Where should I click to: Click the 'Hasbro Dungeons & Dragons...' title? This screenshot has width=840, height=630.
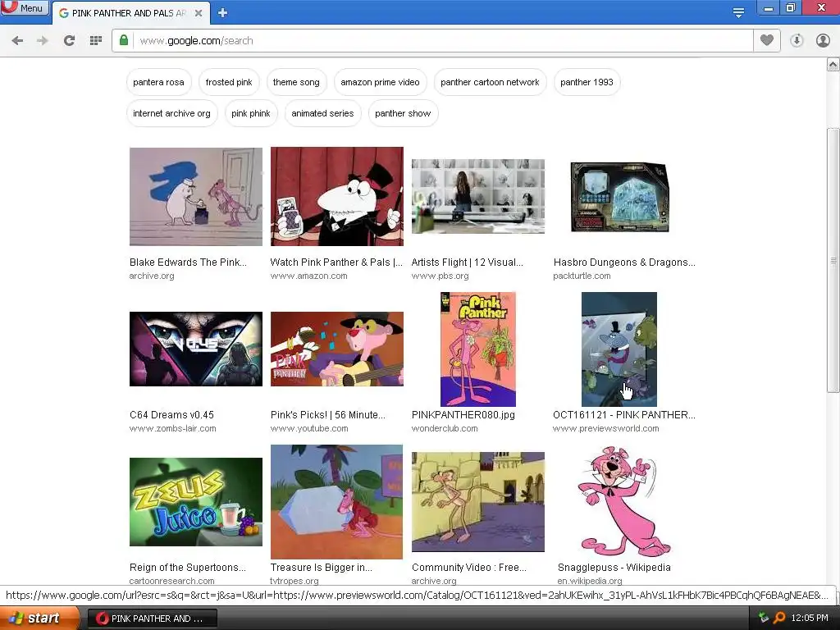(x=624, y=262)
